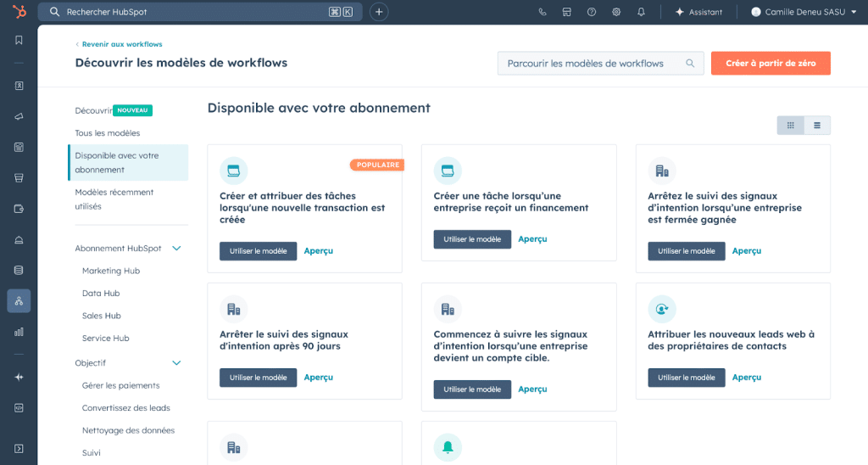Screen dimensions: 868x465
Task: Switch to list view layout
Action: coord(817,126)
